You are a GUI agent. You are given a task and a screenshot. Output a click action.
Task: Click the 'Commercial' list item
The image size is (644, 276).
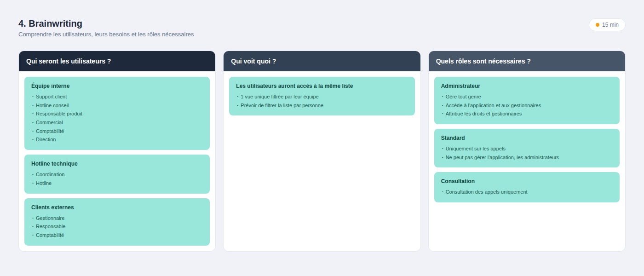pyautogui.click(x=49, y=122)
